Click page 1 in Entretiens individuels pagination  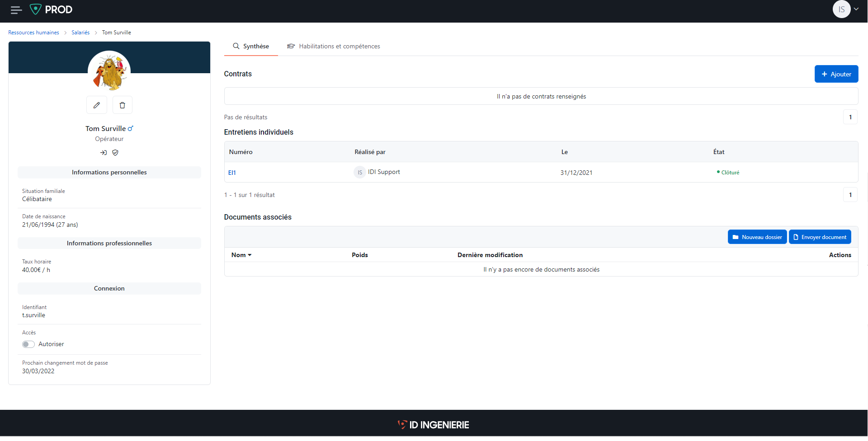click(850, 195)
